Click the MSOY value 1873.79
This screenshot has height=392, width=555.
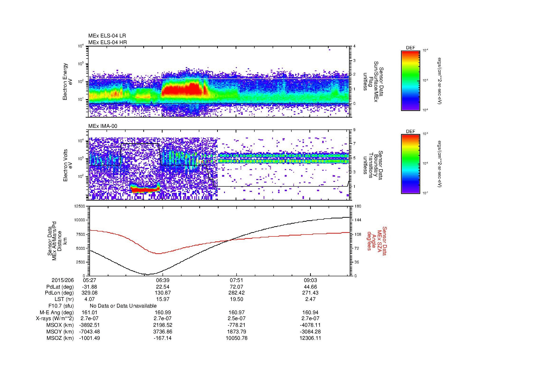click(236, 332)
